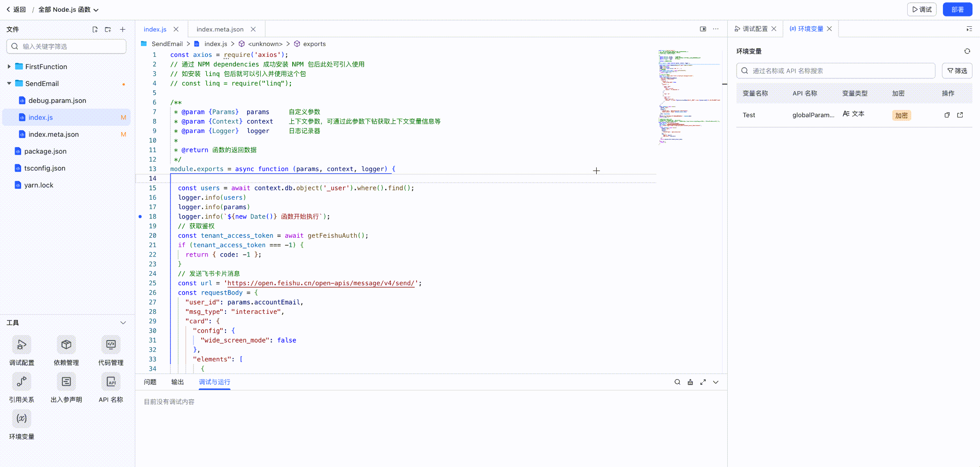Clear the debug output panel
The width and height of the screenshot is (980, 467).
pos(690,382)
